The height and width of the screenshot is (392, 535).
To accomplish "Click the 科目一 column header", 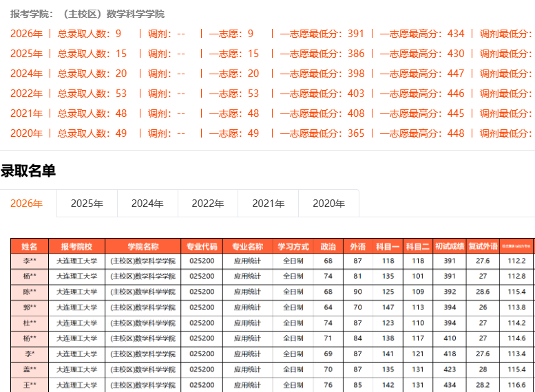I will coord(388,246).
